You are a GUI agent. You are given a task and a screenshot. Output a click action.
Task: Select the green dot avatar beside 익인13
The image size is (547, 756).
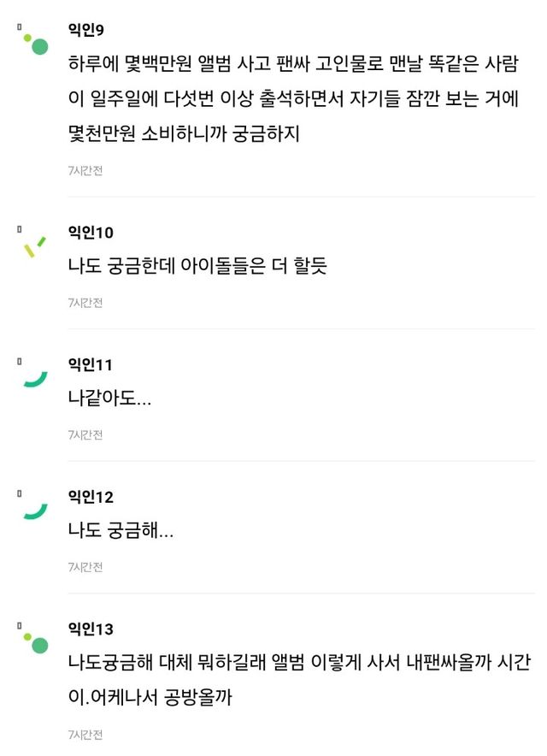35,642
